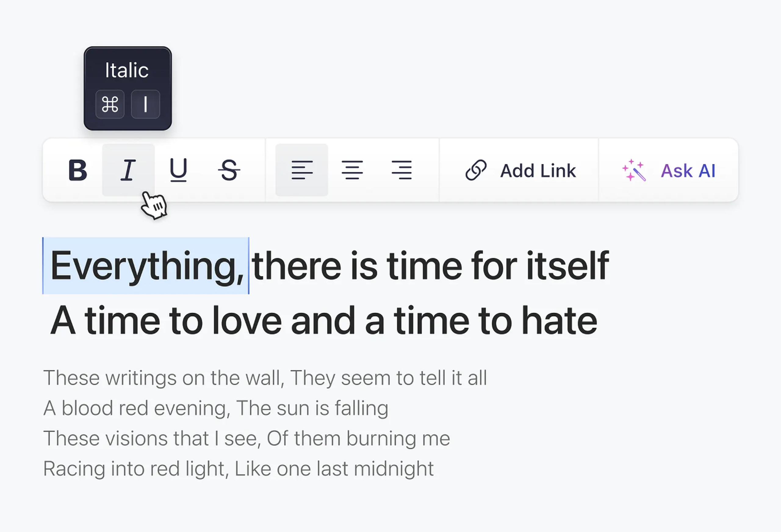Apply Italic formatting to selection

(128, 170)
